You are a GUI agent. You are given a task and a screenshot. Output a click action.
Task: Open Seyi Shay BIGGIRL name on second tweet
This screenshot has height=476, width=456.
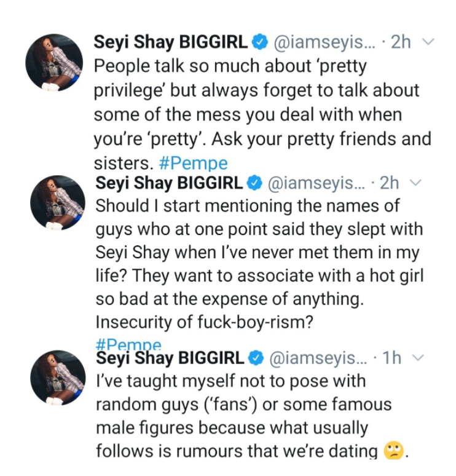(x=170, y=183)
